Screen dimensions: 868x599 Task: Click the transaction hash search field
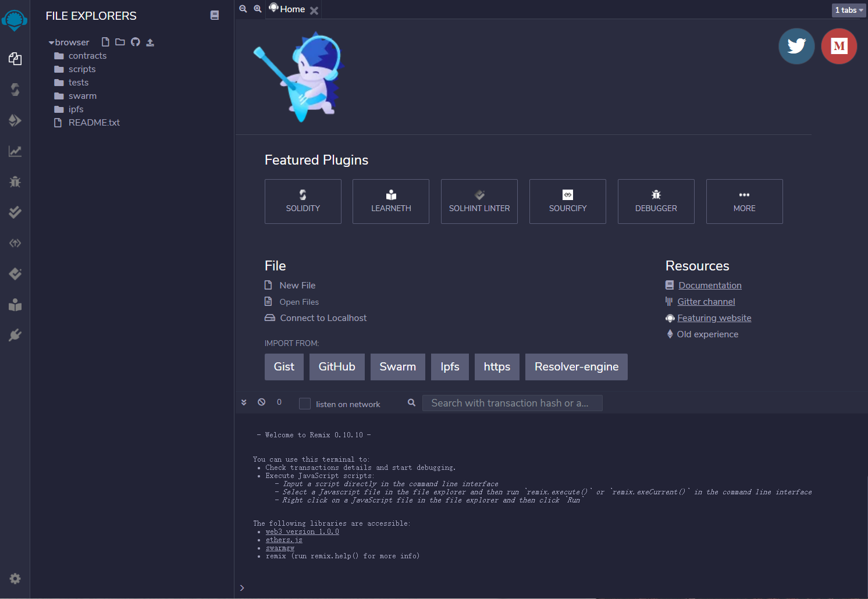pyautogui.click(x=512, y=403)
